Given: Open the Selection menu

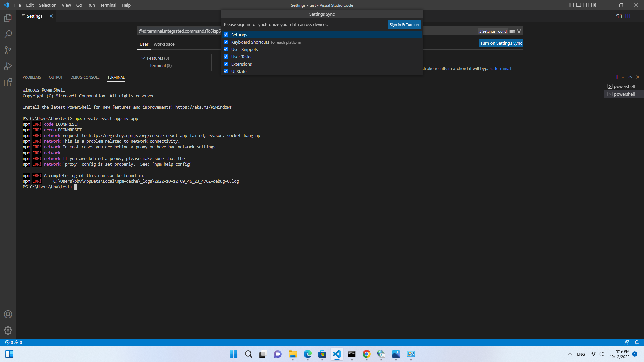Looking at the screenshot, I should click(x=48, y=5).
